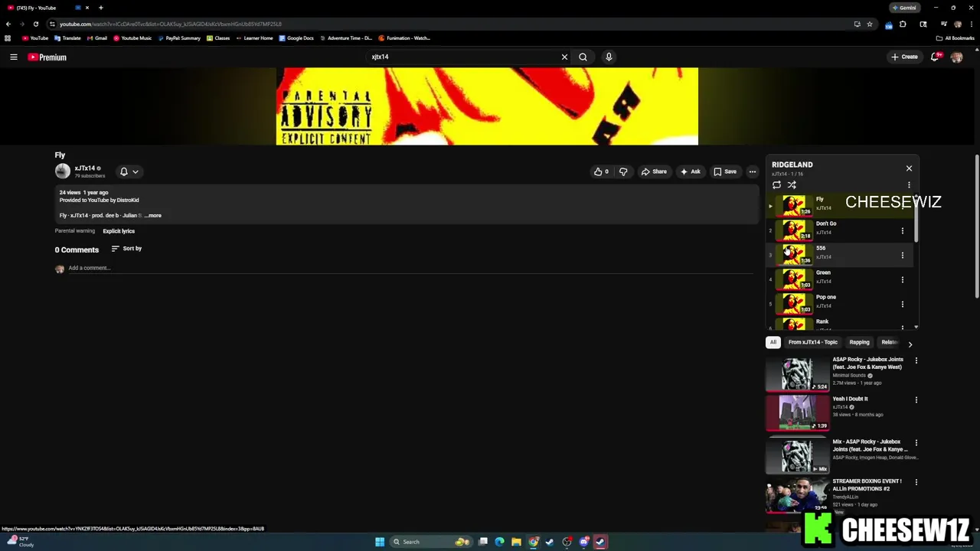Toggle shuffle playlist
The width and height of the screenshot is (980, 551).
pos(792,184)
